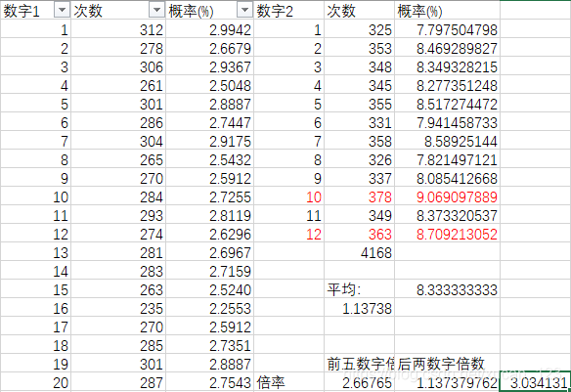This screenshot has height=392, width=571.
Task: Select the cell with 8.277351248
Action: tap(447, 85)
